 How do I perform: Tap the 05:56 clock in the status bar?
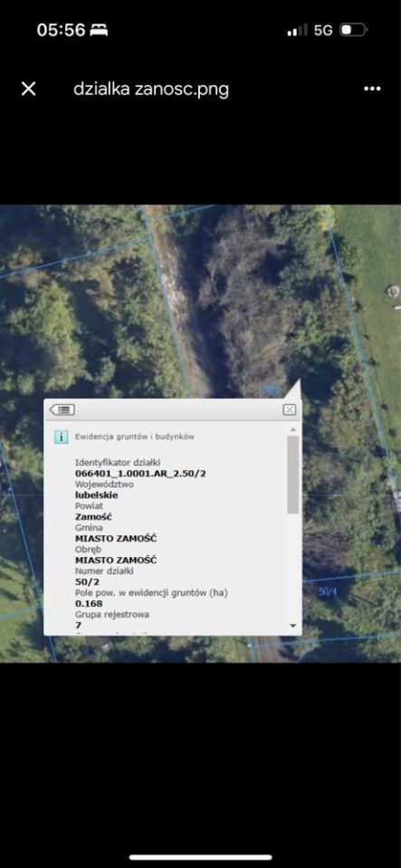click(61, 30)
